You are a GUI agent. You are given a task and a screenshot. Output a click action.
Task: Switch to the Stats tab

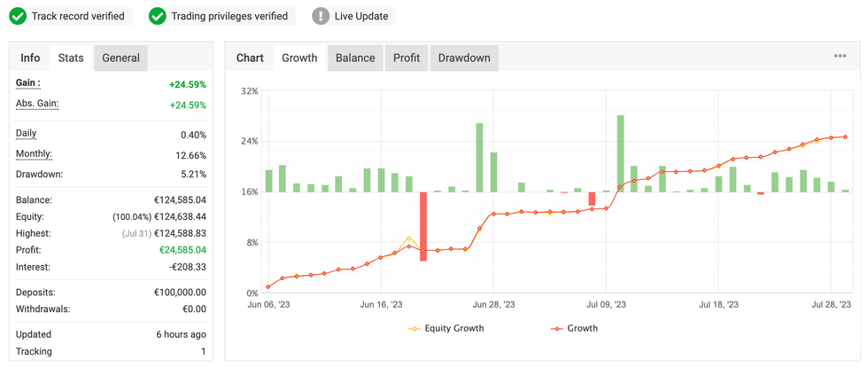tap(71, 58)
